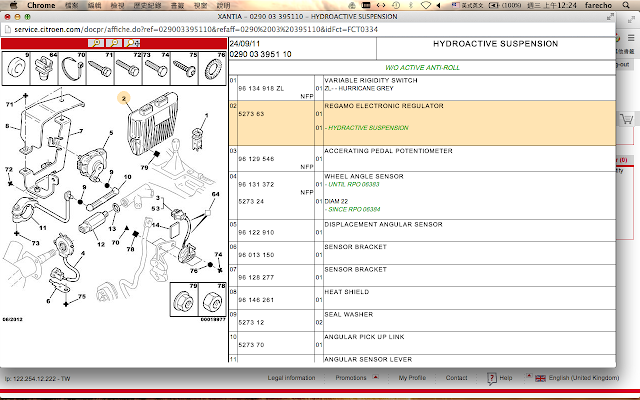The width and height of the screenshot is (640, 400).
Task: Select the Heat Shield row
Action: [x=422, y=298]
